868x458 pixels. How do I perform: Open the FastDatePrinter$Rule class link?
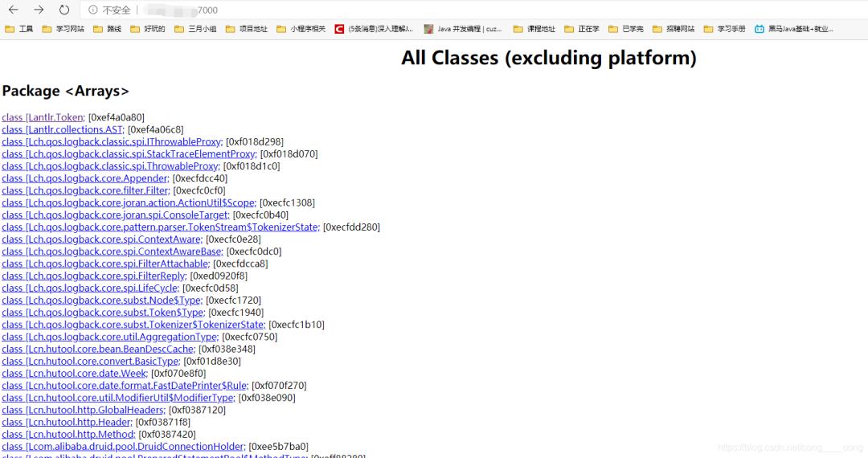(125, 385)
